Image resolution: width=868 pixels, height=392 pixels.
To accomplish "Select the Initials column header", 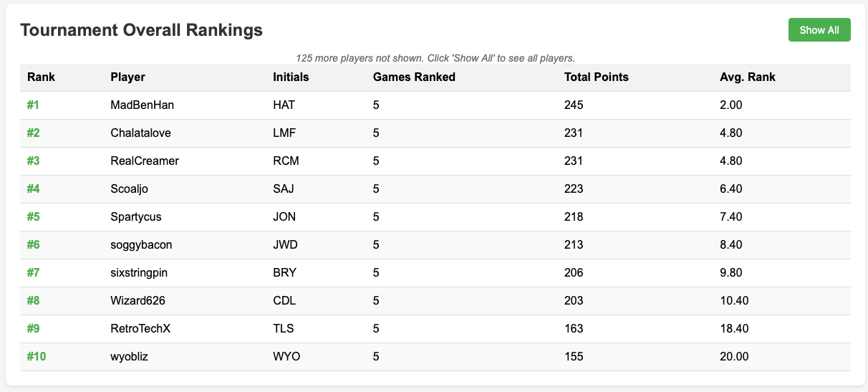I will click(291, 77).
